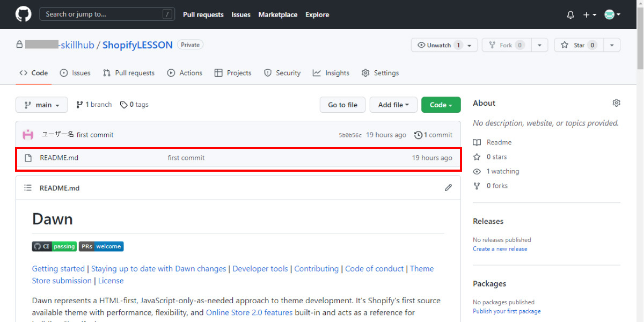Open the README outline list icon
The width and height of the screenshot is (644, 322).
point(28,188)
